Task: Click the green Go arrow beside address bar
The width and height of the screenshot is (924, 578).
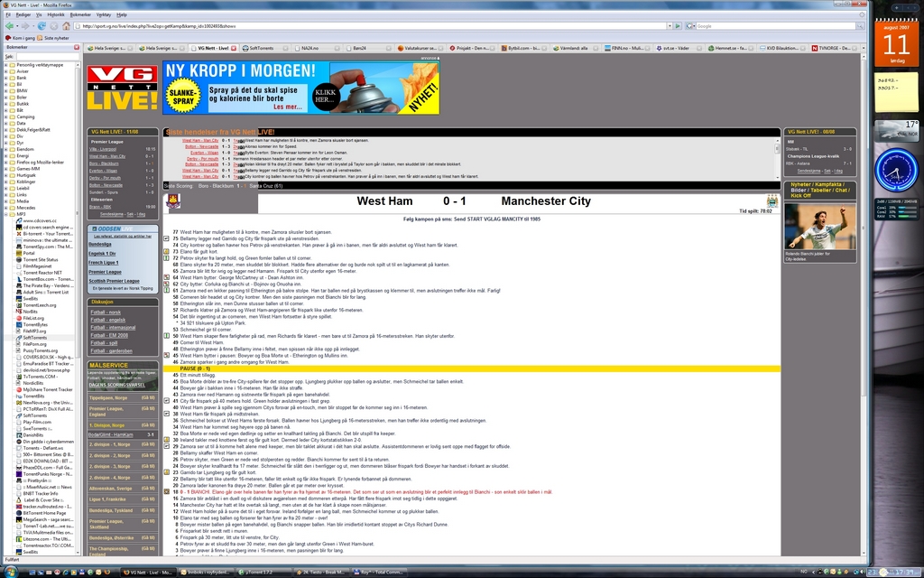Action: coord(678,26)
